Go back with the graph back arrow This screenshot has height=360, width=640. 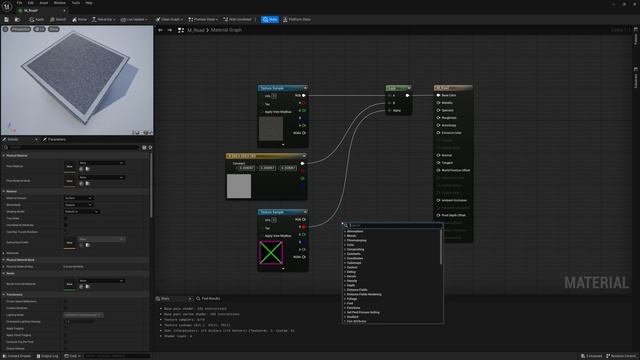click(x=160, y=30)
